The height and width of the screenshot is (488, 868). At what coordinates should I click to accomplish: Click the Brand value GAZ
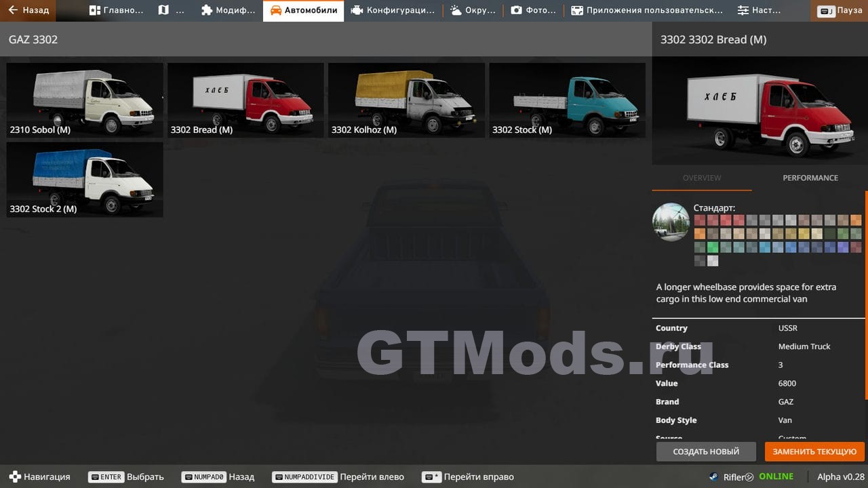tap(785, 402)
